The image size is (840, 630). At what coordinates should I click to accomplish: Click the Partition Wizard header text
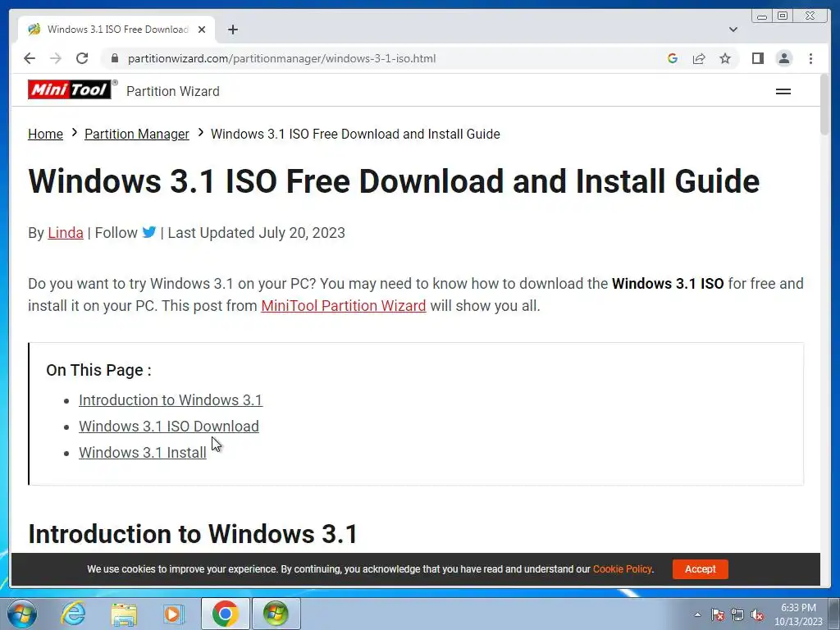coord(173,92)
